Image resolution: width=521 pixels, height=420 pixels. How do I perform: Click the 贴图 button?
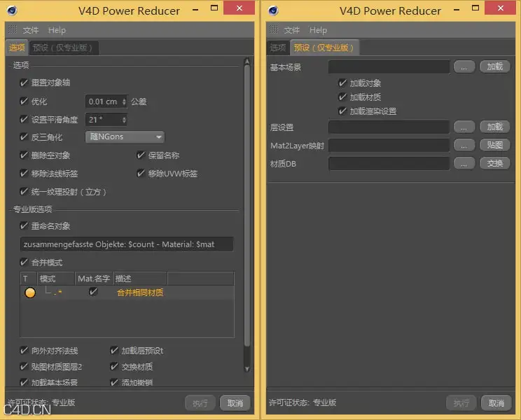coord(495,145)
